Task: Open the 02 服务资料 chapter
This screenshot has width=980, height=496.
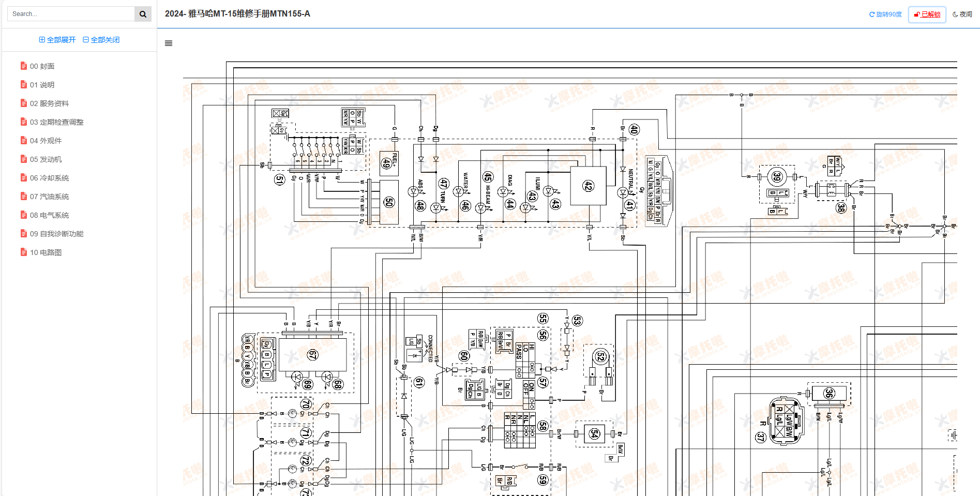Action: 49,103
